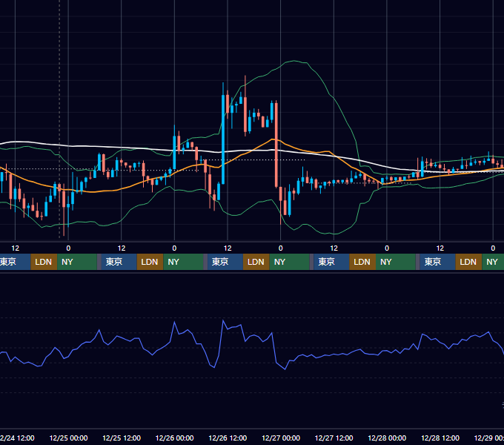Click the 12/28 00:00 date label
Image resolution: width=504 pixels, height=445 pixels.
pyautogui.click(x=387, y=438)
